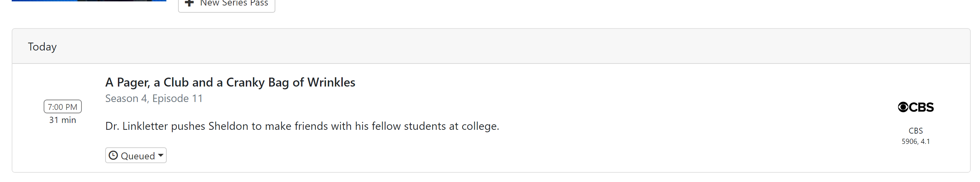Click the eye symbol in the CBS logo

coord(903,107)
